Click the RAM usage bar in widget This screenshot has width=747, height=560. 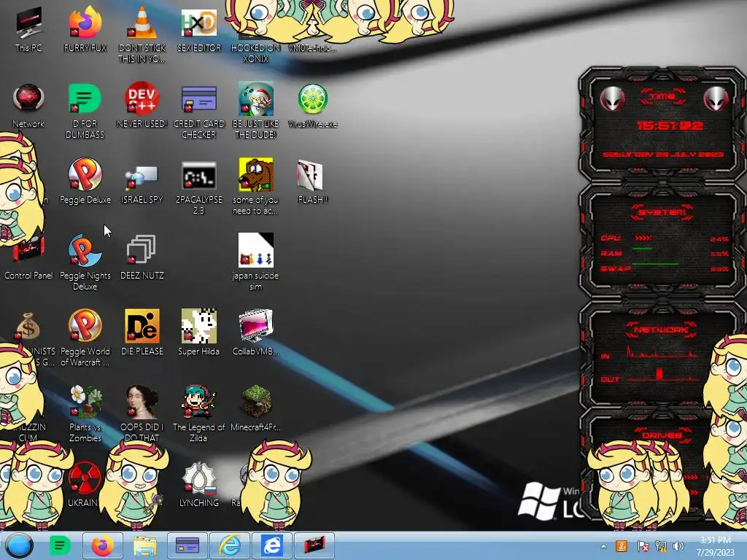642,249
